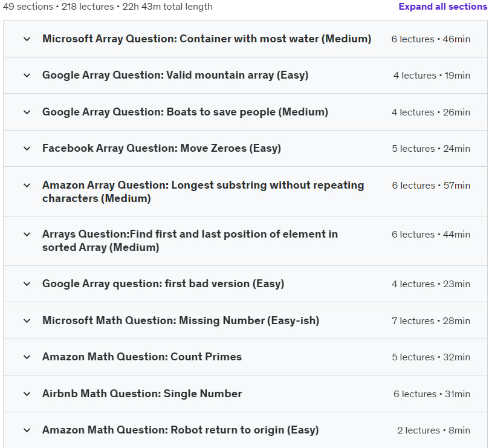The height and width of the screenshot is (448, 489).
Task: Expand chevron beside Robot return to origin
Action: coord(27,430)
